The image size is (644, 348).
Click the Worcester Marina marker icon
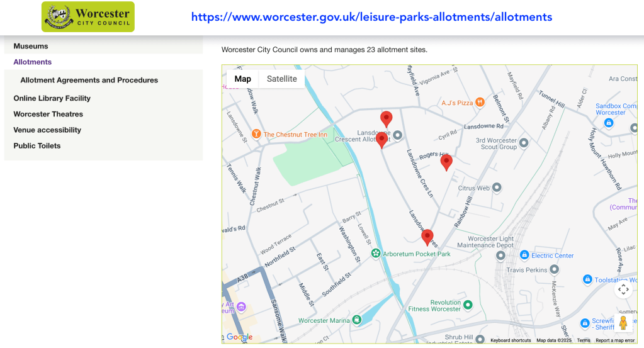coord(357,320)
